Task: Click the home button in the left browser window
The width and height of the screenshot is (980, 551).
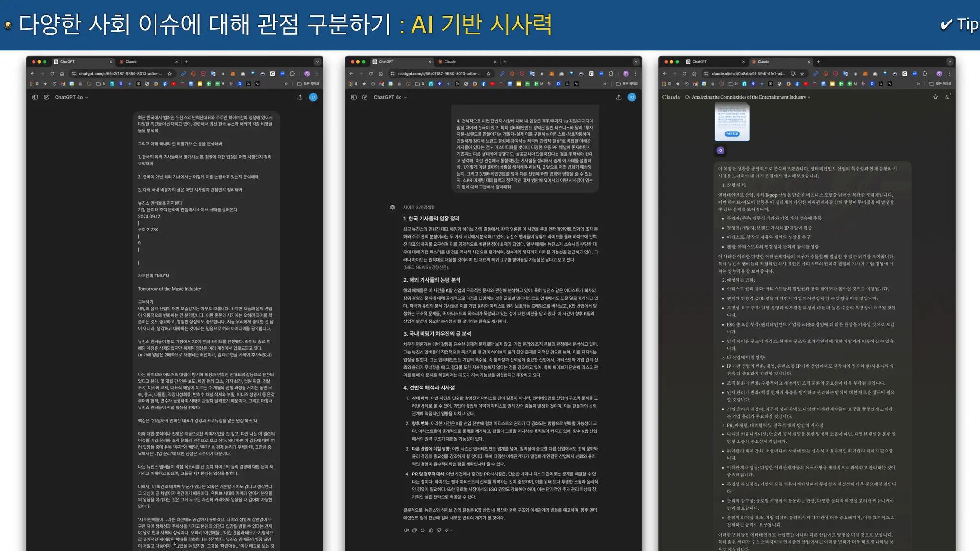Action: tap(62, 74)
